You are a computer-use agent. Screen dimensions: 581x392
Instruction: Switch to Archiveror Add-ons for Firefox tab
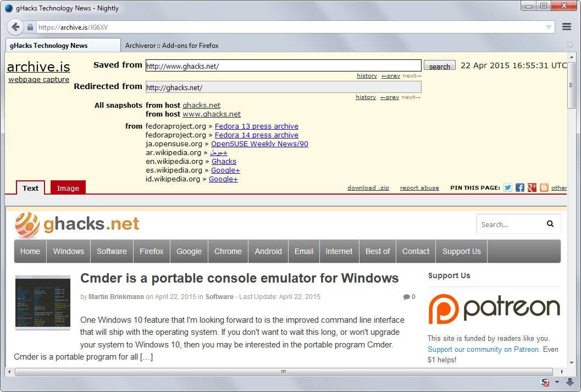pyautogui.click(x=171, y=46)
